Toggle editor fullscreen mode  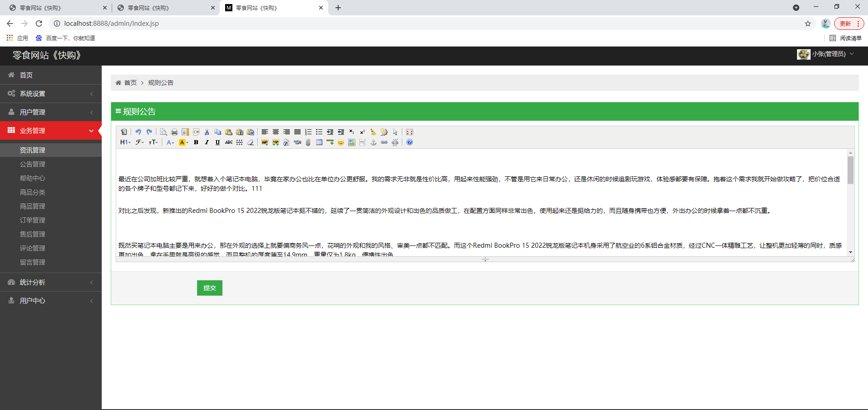(410, 132)
